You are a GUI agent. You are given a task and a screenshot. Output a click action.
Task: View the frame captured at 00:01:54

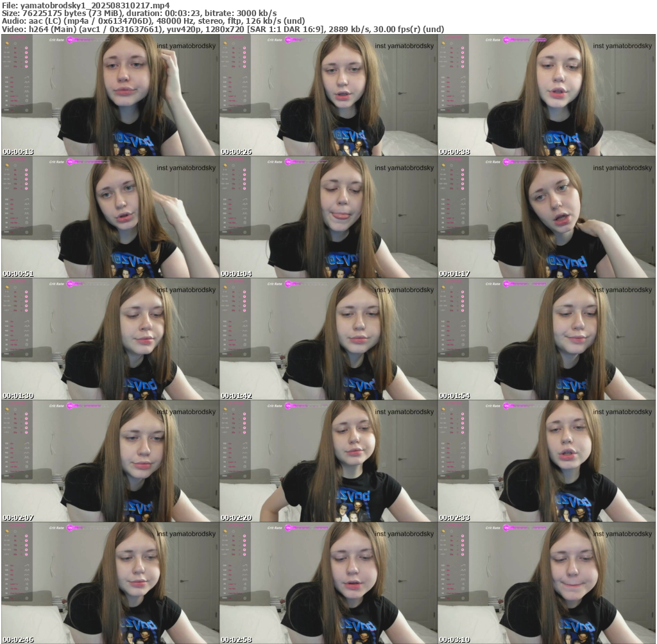(547, 339)
